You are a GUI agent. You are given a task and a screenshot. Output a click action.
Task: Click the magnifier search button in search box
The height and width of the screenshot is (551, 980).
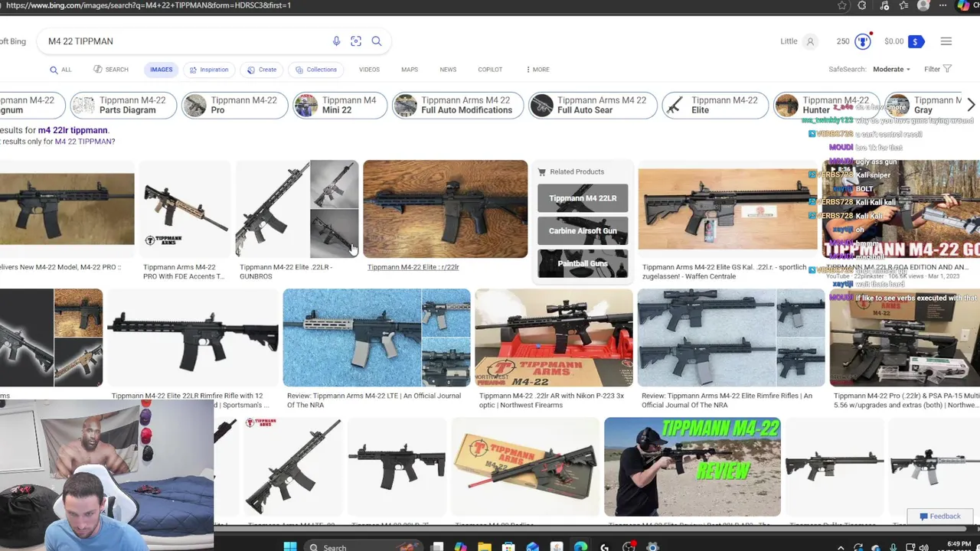pyautogui.click(x=377, y=41)
